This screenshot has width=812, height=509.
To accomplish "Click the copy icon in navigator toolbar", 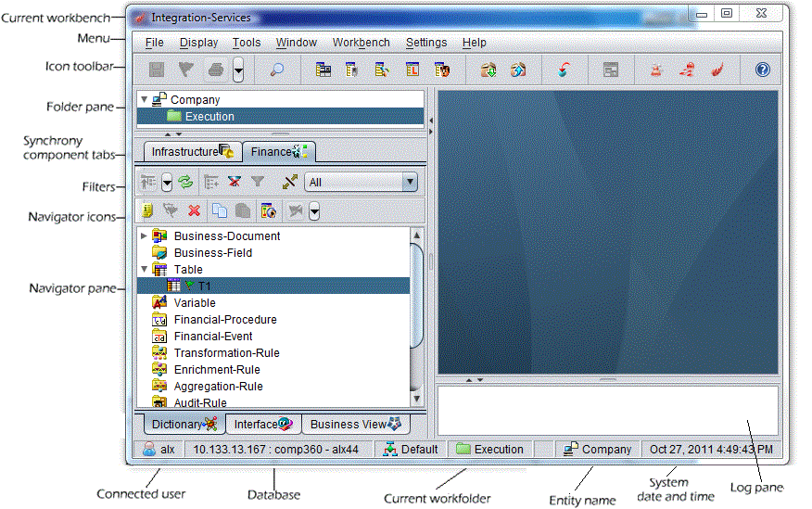I will coord(219,211).
